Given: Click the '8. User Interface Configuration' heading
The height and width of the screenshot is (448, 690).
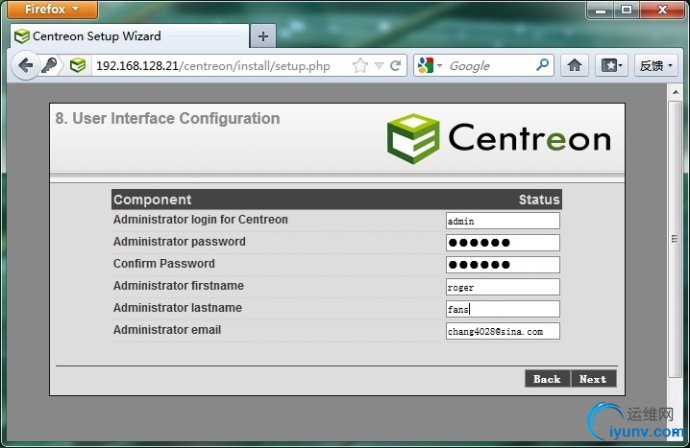Looking at the screenshot, I should (168, 118).
